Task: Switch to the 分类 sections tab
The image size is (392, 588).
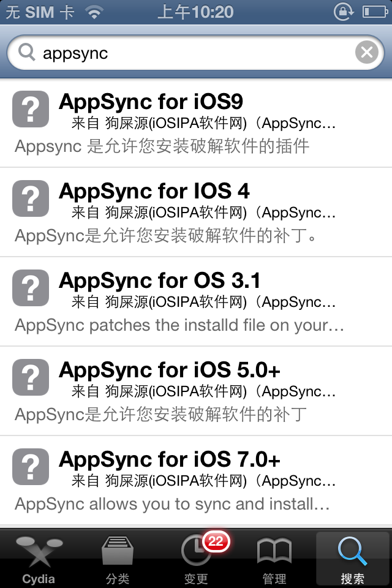Action: click(118, 559)
